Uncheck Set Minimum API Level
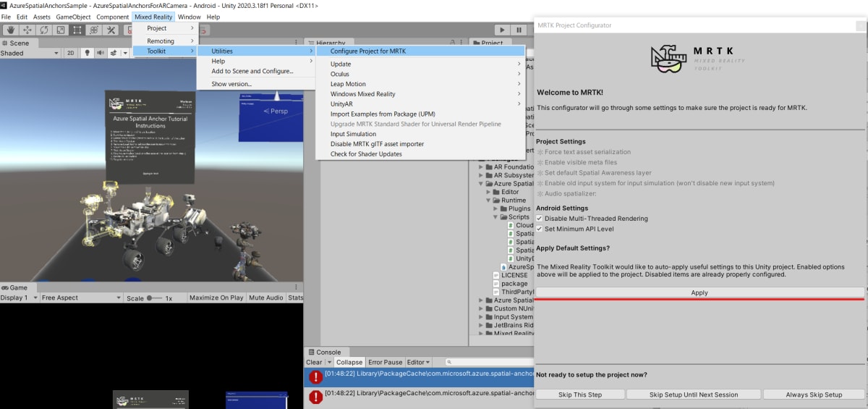 pyautogui.click(x=540, y=229)
